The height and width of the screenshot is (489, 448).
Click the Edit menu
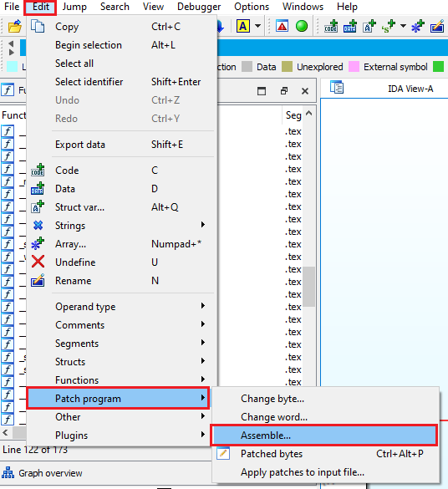tap(40, 7)
